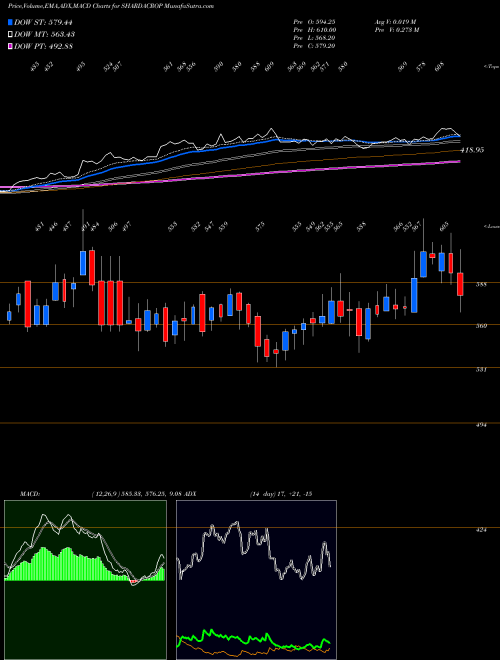Click the dark blue ADX chart panel
The width and height of the screenshot is (500, 660).
coord(256,580)
